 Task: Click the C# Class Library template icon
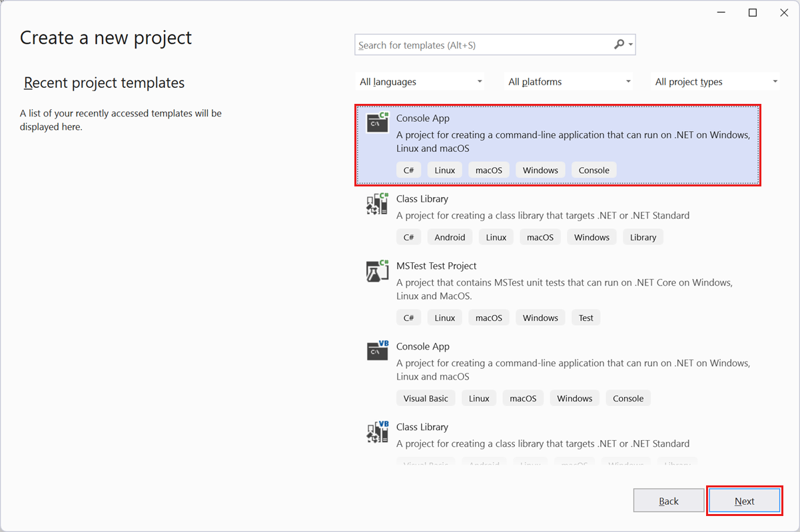[377, 204]
